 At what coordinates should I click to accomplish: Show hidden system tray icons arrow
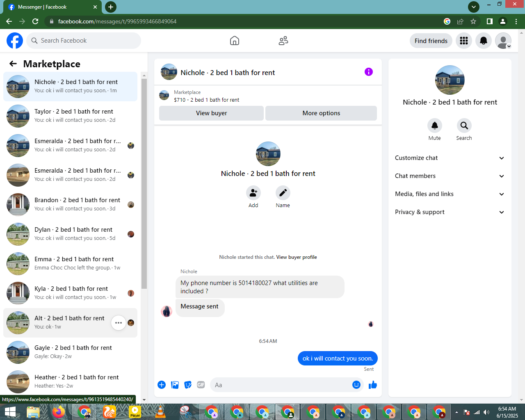pos(457,412)
